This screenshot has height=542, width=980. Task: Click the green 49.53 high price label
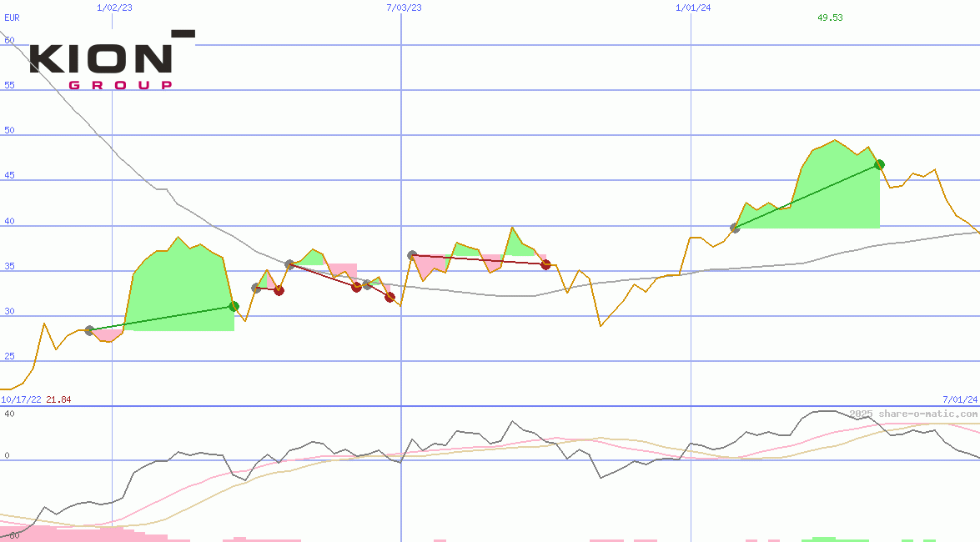click(830, 18)
